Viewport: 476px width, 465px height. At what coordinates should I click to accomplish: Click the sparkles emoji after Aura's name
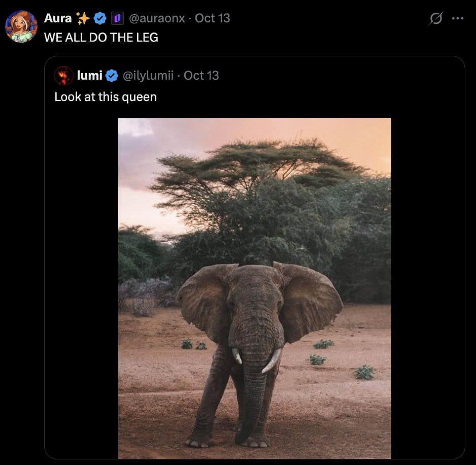pyautogui.click(x=83, y=18)
